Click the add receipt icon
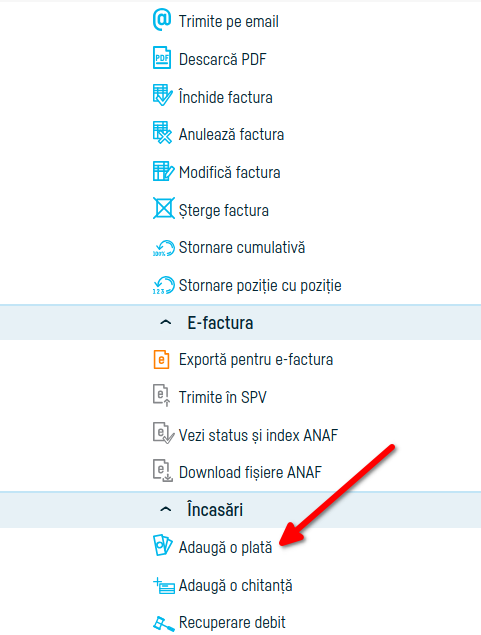481x635 pixels. [164, 586]
